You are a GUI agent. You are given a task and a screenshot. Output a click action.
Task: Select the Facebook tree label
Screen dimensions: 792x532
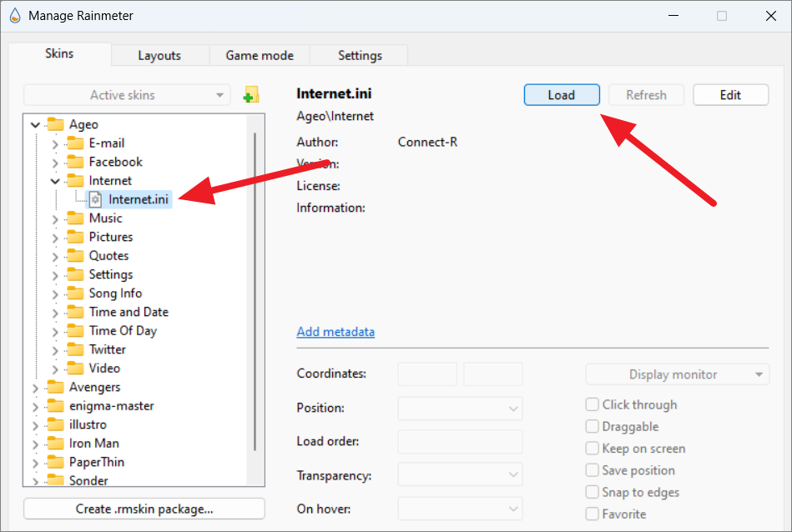[x=116, y=162]
